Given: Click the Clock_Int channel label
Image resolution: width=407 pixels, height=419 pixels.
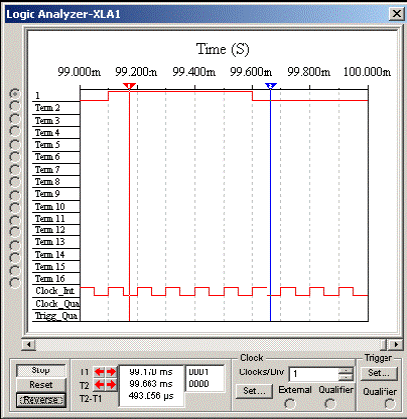Looking at the screenshot, I should point(55,291).
